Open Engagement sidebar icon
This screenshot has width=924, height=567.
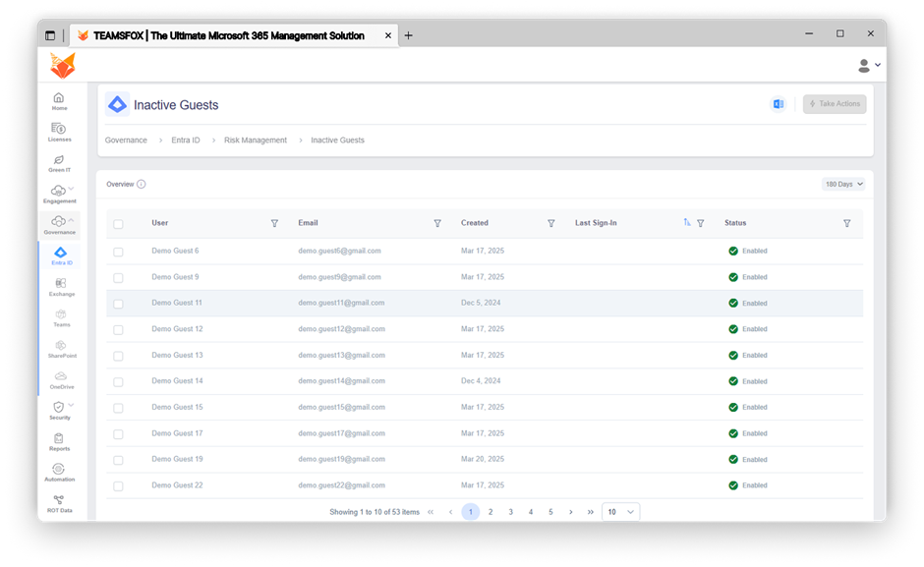58,191
